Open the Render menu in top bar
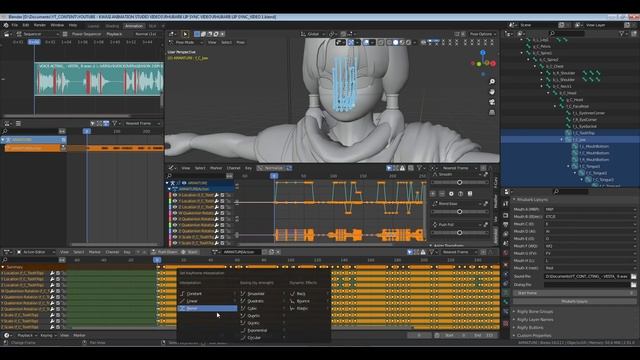The width and height of the screenshot is (640, 360). (x=40, y=25)
